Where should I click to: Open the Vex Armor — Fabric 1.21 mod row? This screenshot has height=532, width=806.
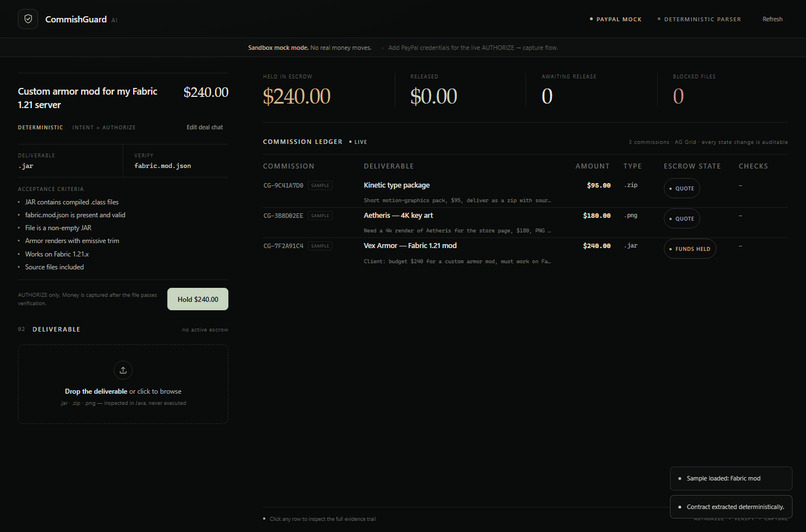[x=525, y=253]
